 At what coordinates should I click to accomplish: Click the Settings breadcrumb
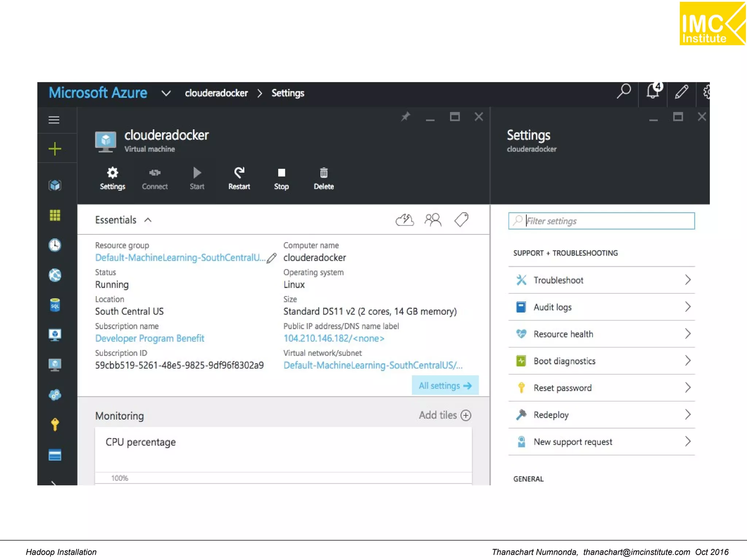click(x=288, y=93)
